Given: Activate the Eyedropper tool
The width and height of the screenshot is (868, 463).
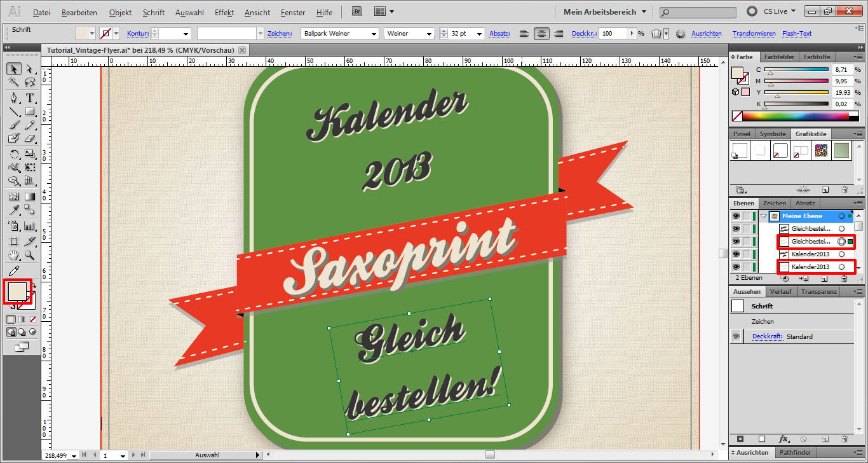Looking at the screenshot, I should 13,209.
